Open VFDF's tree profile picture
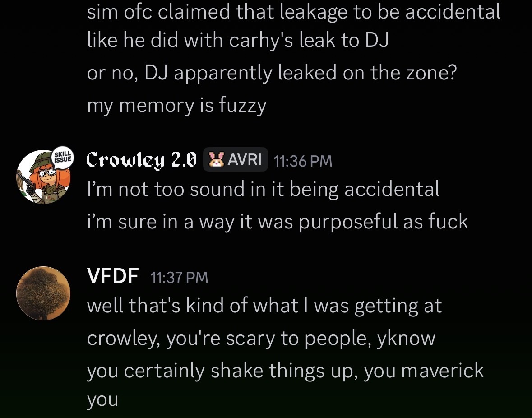 pos(43,293)
